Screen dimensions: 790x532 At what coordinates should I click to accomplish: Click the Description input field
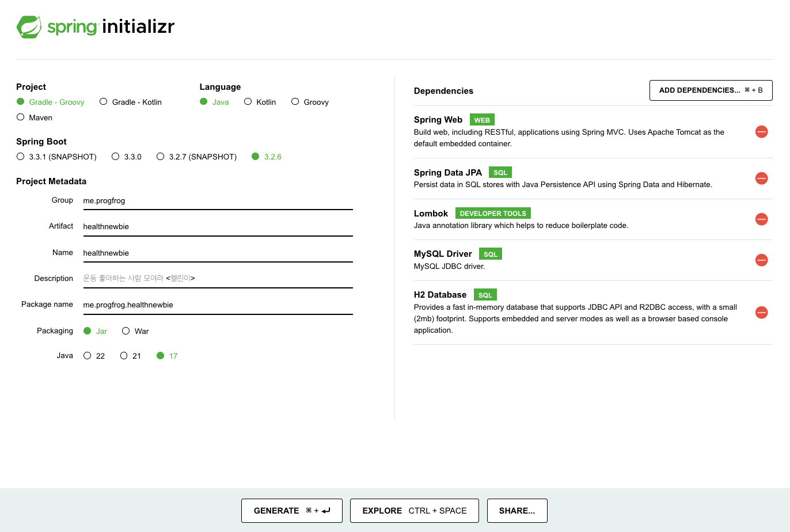tap(218, 279)
